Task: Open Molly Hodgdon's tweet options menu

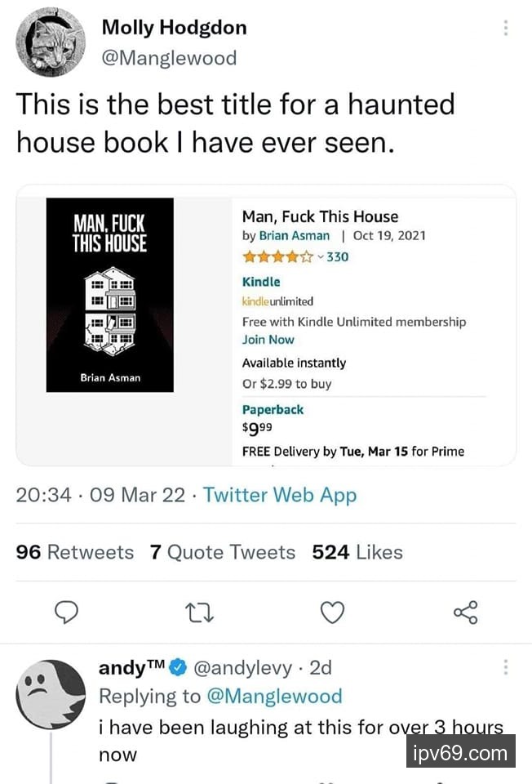Action: (506, 29)
